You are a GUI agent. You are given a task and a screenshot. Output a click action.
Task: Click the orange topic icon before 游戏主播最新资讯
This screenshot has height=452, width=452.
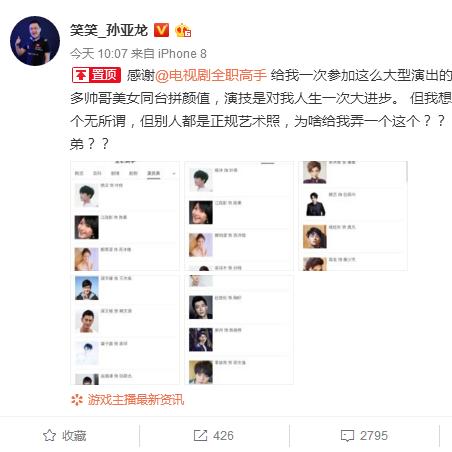[77, 399]
